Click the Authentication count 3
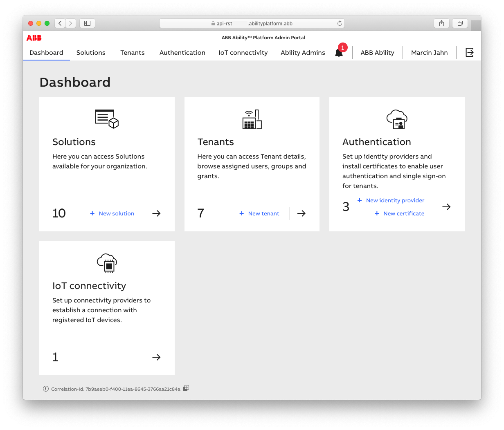This screenshot has height=430, width=504. coord(346,207)
